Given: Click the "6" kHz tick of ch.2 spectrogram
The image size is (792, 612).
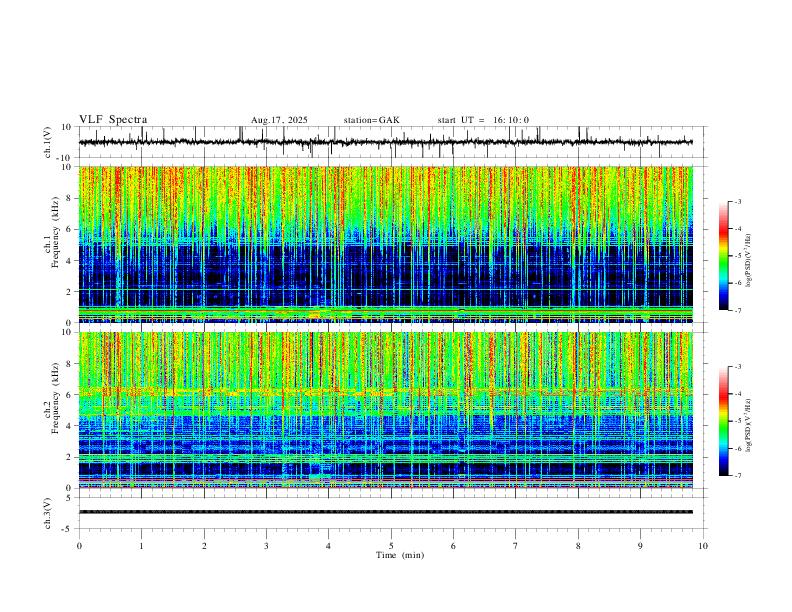Looking at the screenshot, I should [70, 395].
